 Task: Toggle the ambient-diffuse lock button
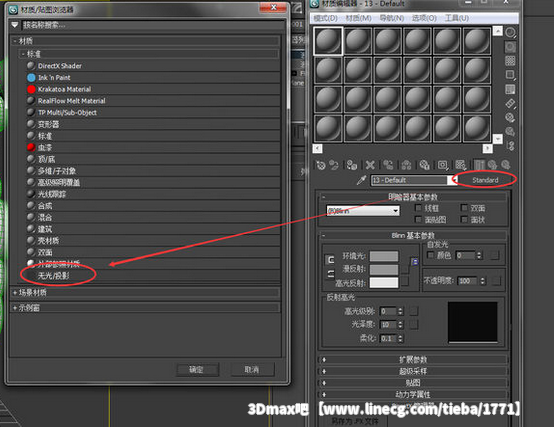331,260
